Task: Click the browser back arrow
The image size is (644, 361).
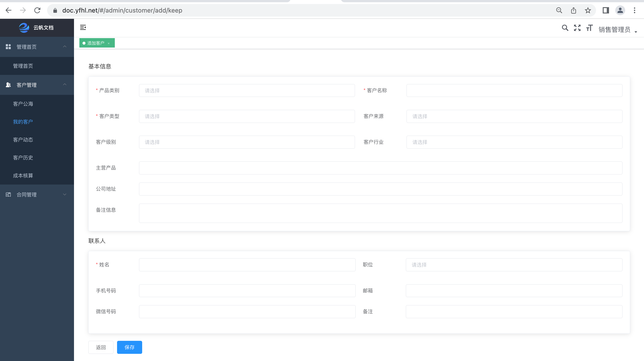Action: pyautogui.click(x=9, y=10)
